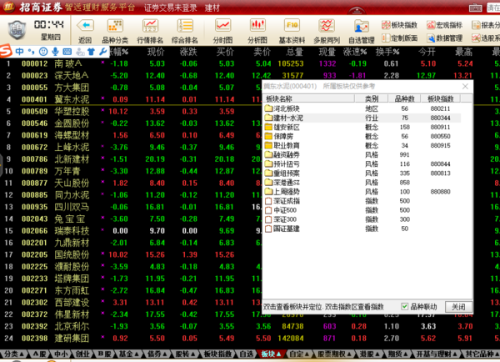
Task: Switch to the 板块指数 bottom tab
Action: point(217,354)
